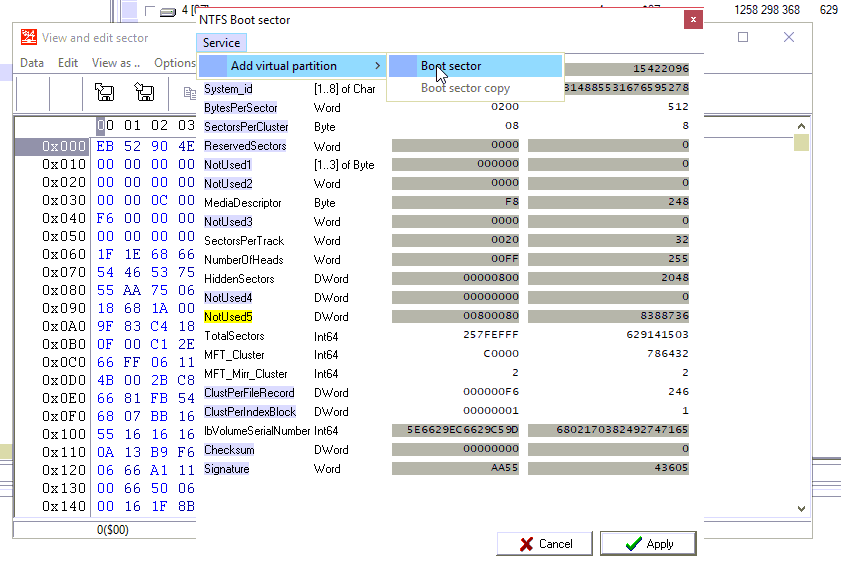Close the NTFS Boot sector dialog
This screenshot has height=567, width=841.
click(x=692, y=20)
